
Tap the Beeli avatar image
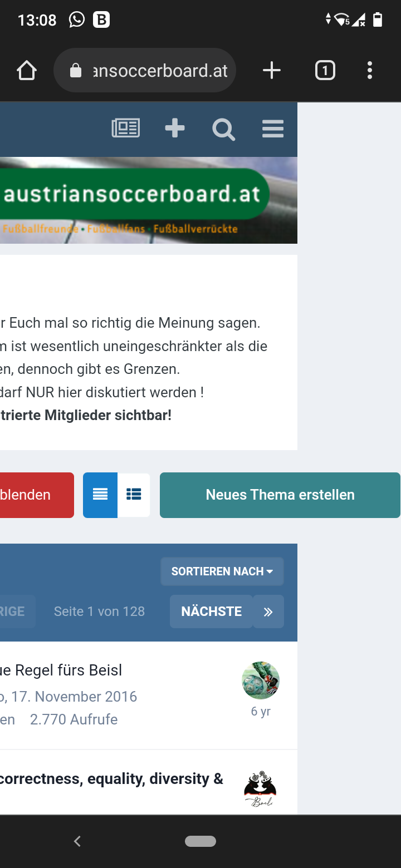point(260,789)
